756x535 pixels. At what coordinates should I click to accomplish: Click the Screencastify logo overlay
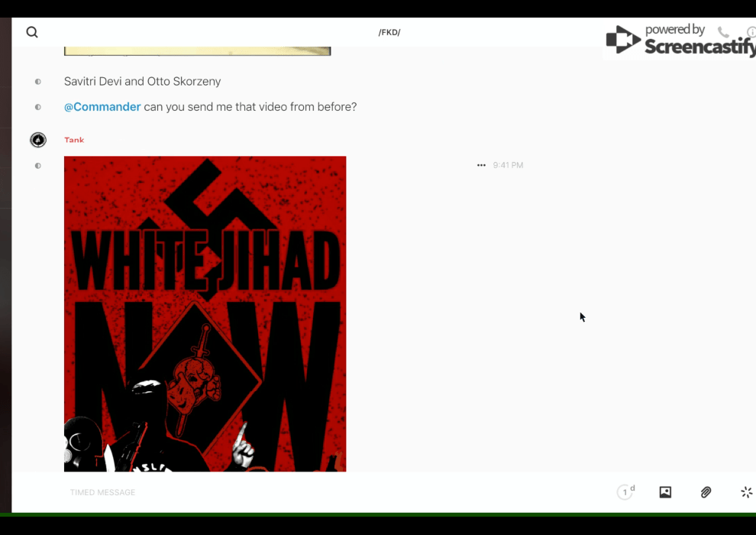[680, 40]
